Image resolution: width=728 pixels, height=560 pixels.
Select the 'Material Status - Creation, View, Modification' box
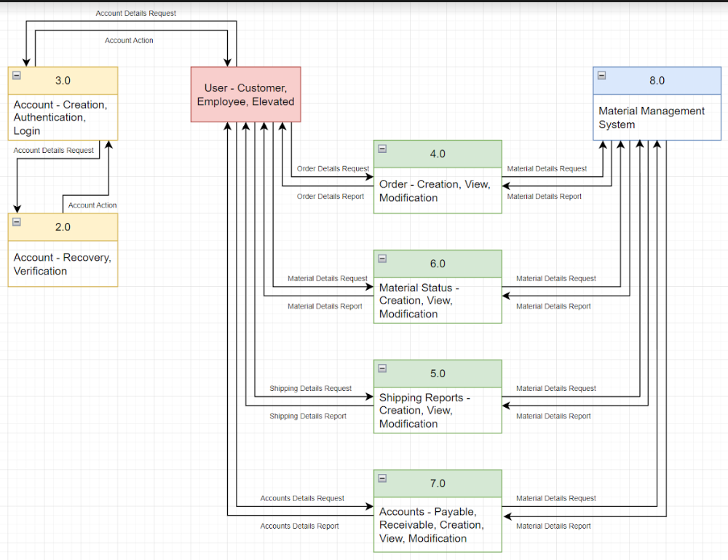pos(437,301)
